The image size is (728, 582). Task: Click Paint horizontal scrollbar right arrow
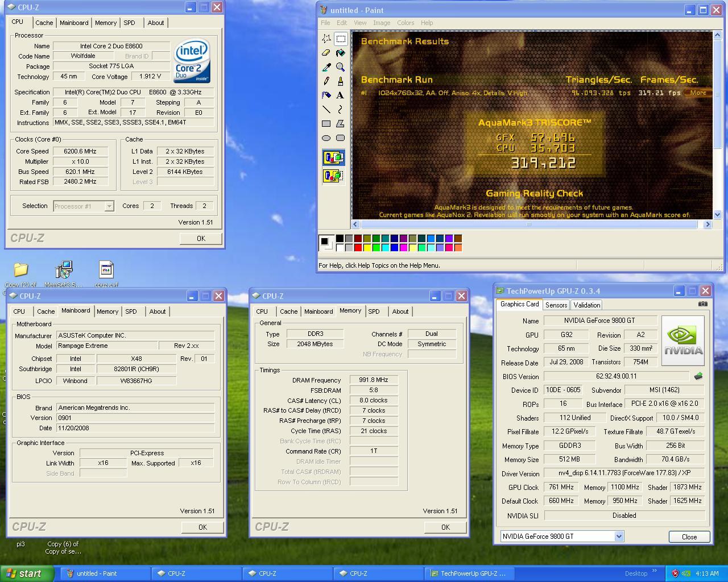(708, 225)
